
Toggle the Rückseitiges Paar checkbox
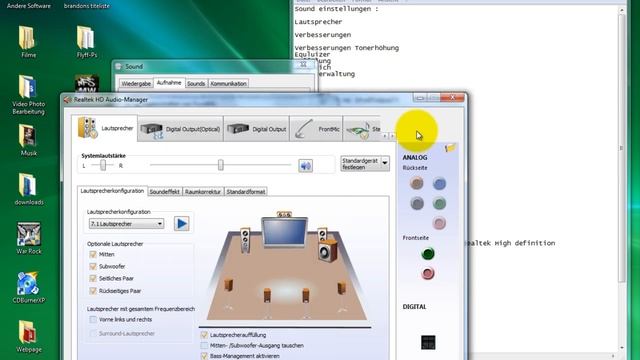pos(93,291)
